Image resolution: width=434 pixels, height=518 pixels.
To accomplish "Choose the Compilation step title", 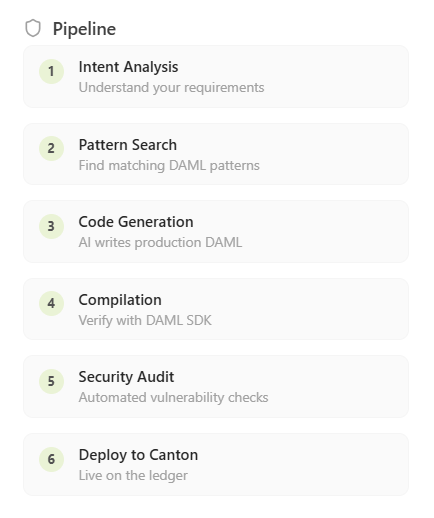I will [120, 300].
